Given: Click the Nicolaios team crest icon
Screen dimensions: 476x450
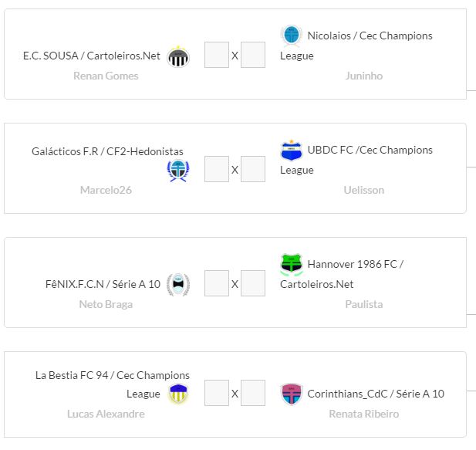Looking at the screenshot, I should pos(292,36).
